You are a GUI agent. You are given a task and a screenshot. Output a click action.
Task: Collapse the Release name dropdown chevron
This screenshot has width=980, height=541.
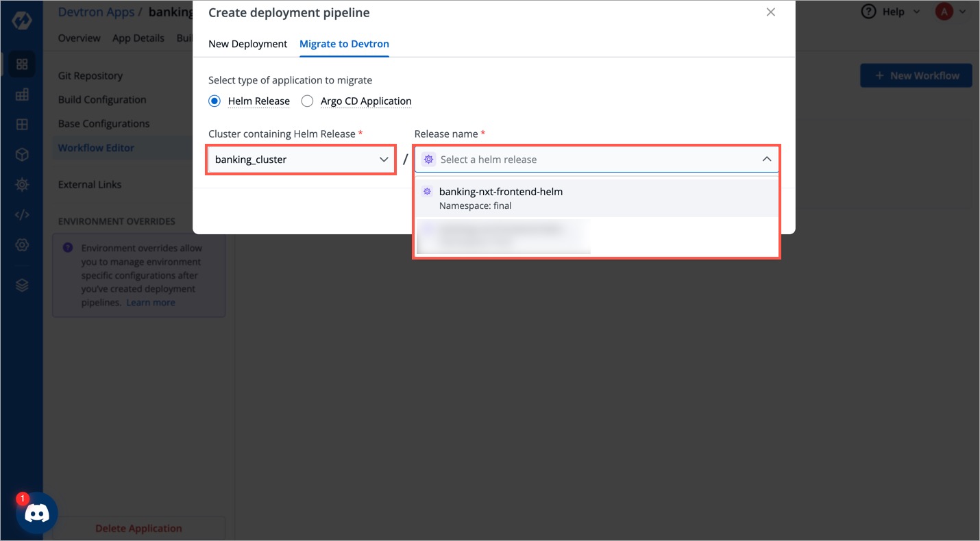(x=767, y=158)
